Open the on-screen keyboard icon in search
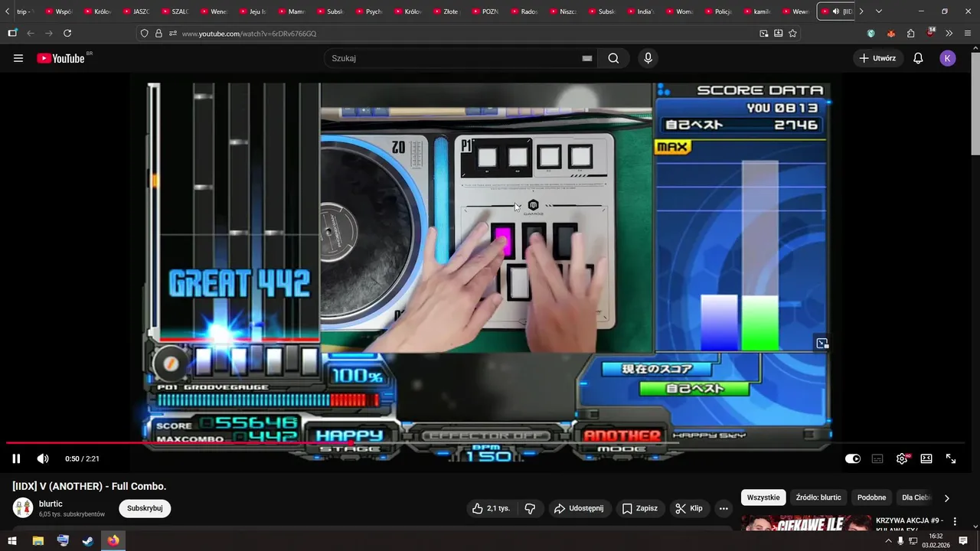This screenshot has height=551, width=980. (x=587, y=58)
